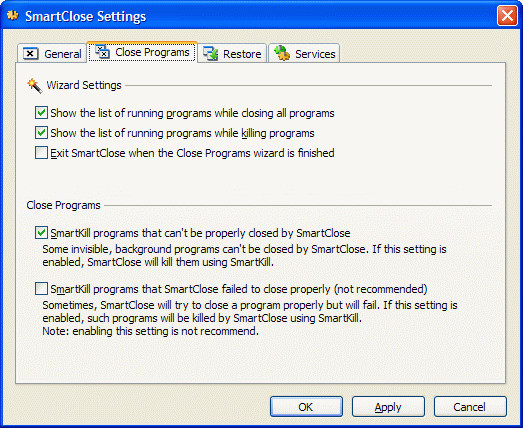
Task: Click the Cancel button
Action: [470, 407]
